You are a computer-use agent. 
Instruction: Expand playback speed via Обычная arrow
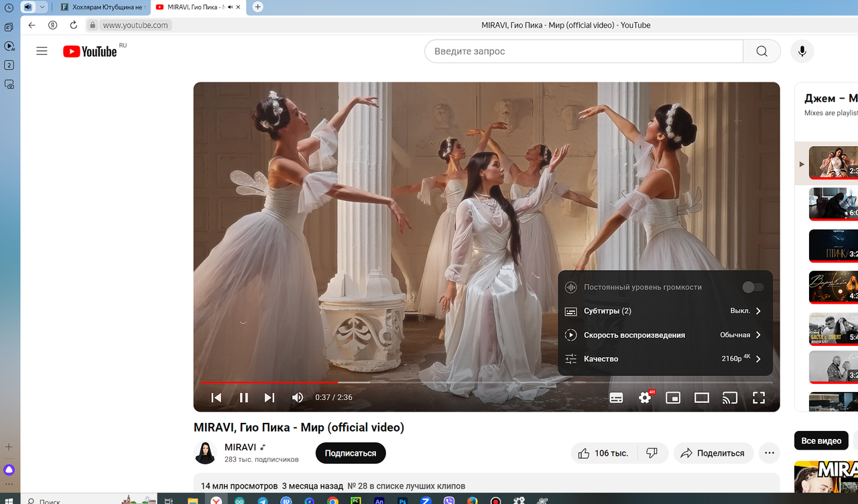click(758, 335)
